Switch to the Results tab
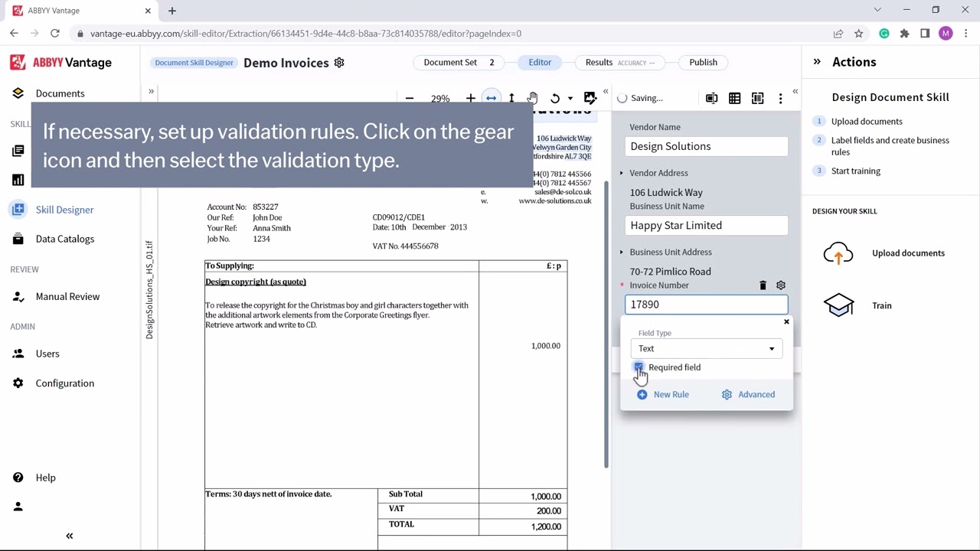 pyautogui.click(x=599, y=62)
